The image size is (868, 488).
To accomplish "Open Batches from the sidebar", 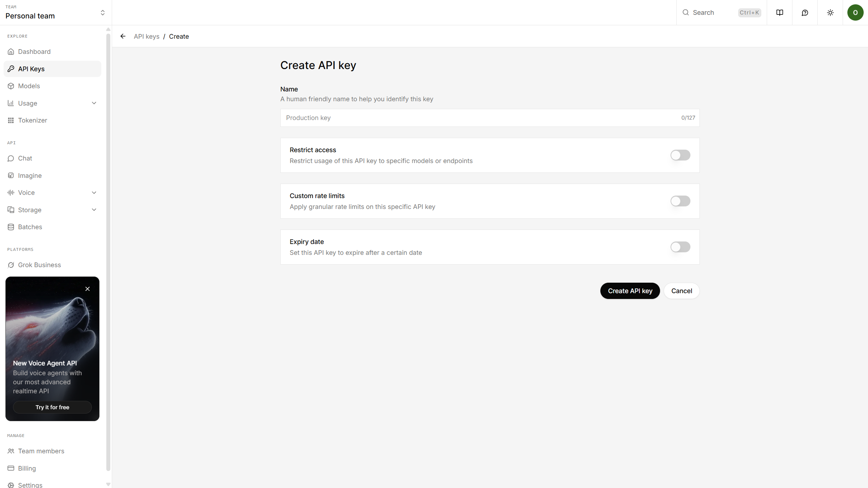I will (30, 227).
